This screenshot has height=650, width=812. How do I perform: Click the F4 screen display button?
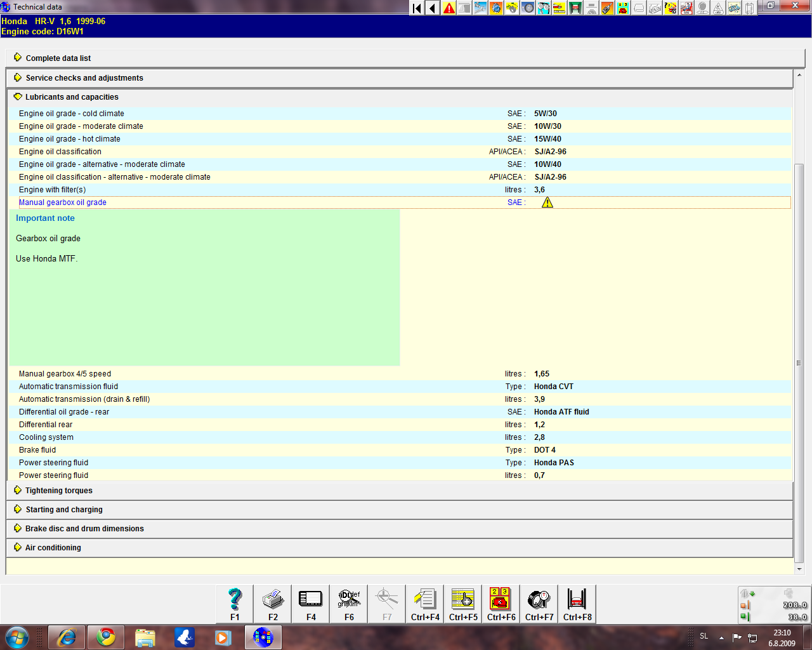coord(311,604)
